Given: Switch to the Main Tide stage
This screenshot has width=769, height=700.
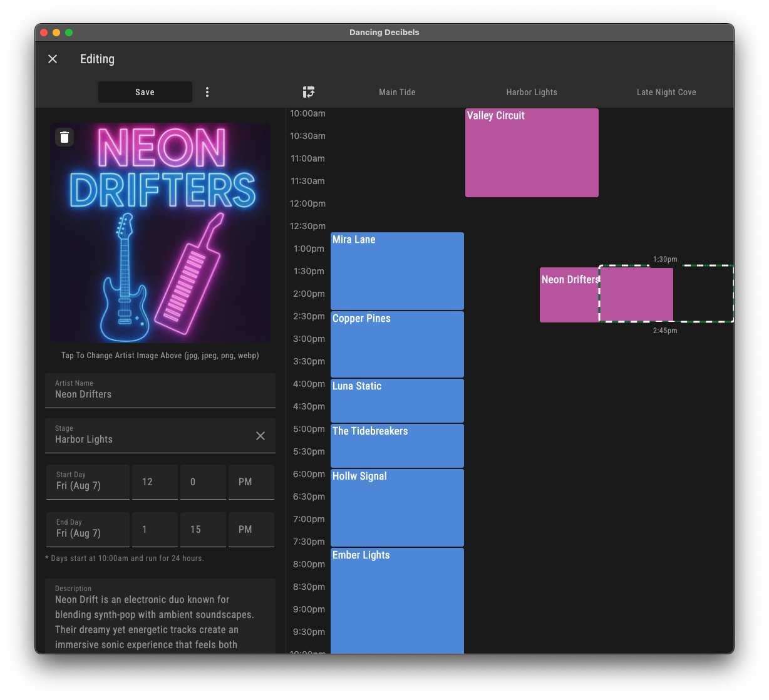Looking at the screenshot, I should click(x=397, y=92).
